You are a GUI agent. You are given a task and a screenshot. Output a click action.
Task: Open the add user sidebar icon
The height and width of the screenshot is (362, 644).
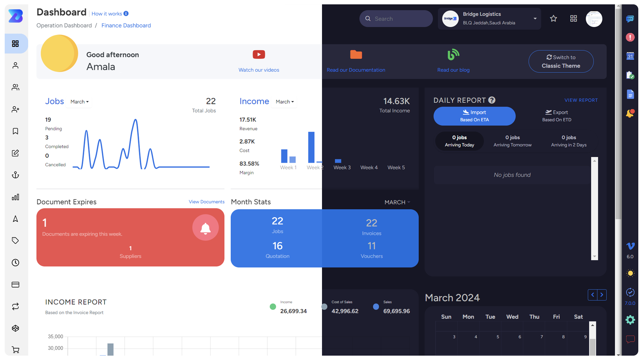pyautogui.click(x=15, y=109)
